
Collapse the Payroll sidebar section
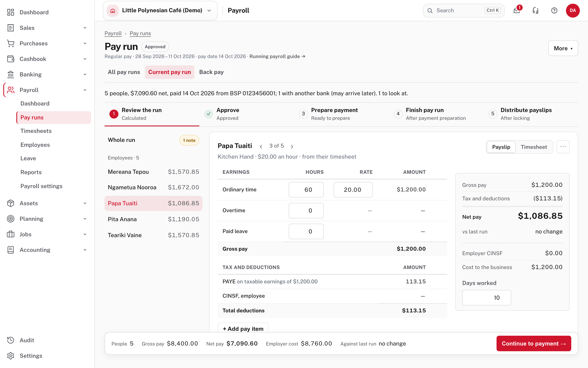(85, 90)
